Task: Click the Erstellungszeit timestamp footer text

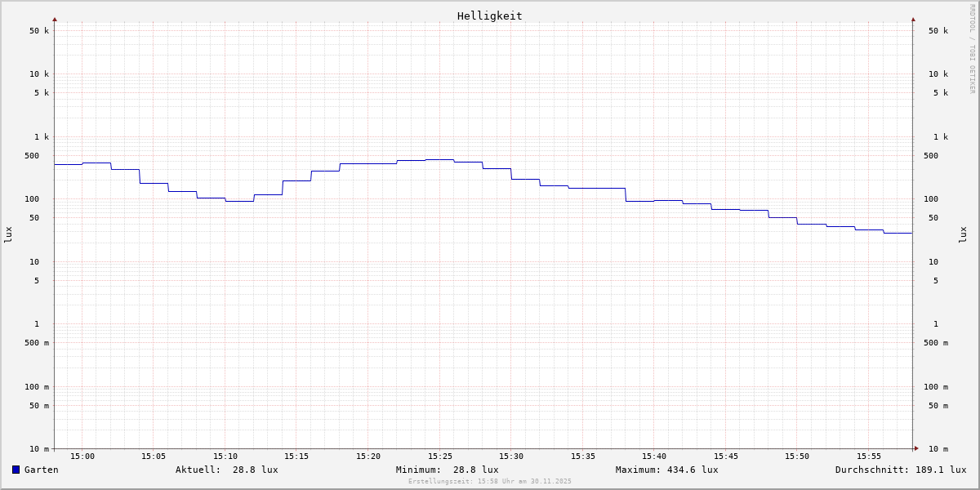Action: pyautogui.click(x=490, y=482)
